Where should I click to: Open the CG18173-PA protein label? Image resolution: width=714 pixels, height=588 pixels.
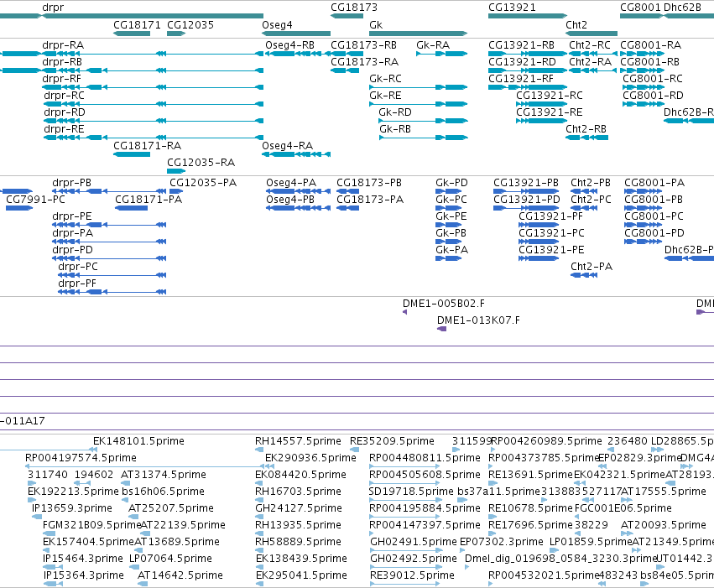370,200
